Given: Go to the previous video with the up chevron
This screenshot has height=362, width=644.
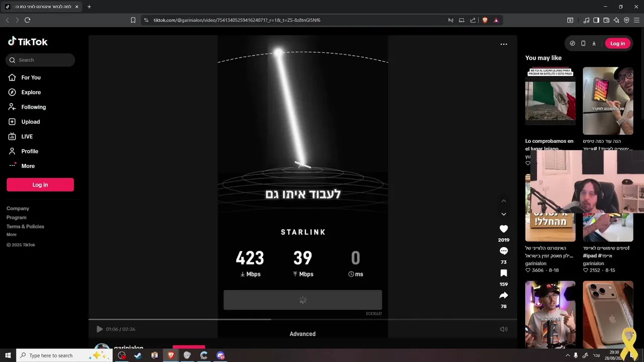Looking at the screenshot, I should pos(504,201).
